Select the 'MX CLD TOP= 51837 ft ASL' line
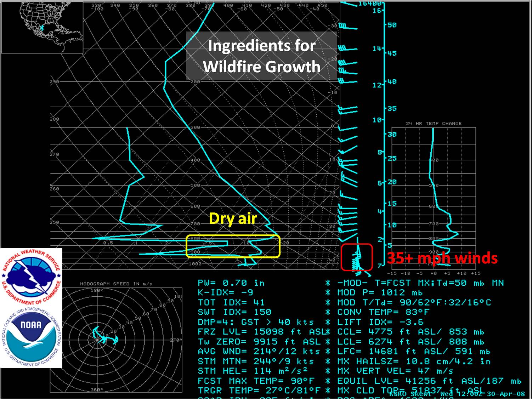The height and width of the screenshot is (399, 532). 411,391
